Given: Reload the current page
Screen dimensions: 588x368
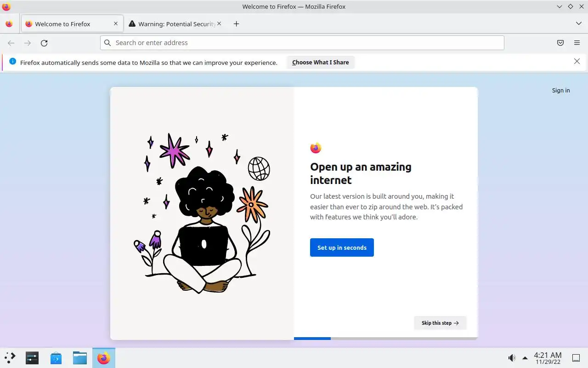Looking at the screenshot, I should coord(44,43).
